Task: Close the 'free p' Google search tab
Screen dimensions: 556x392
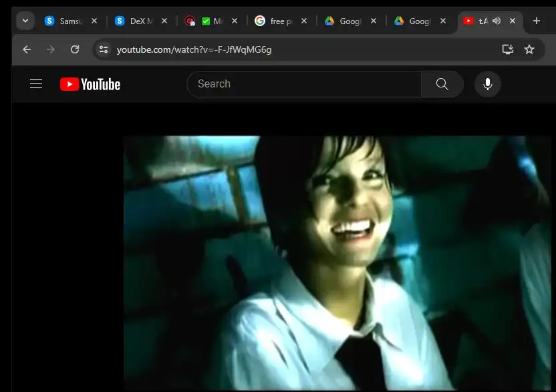Action: 304,21
